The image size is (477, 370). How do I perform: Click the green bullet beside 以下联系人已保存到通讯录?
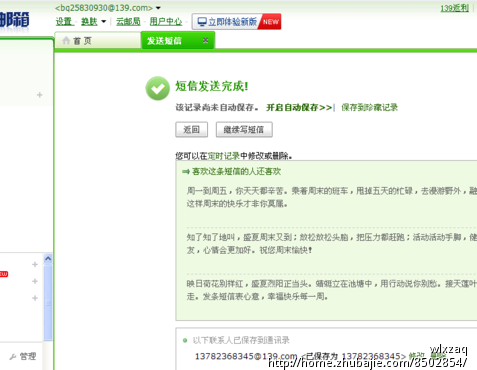click(185, 340)
